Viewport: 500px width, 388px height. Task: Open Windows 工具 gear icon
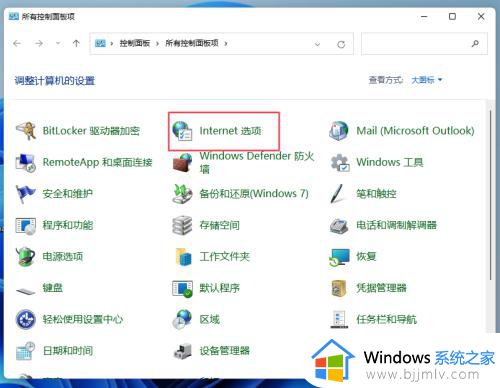(339, 162)
